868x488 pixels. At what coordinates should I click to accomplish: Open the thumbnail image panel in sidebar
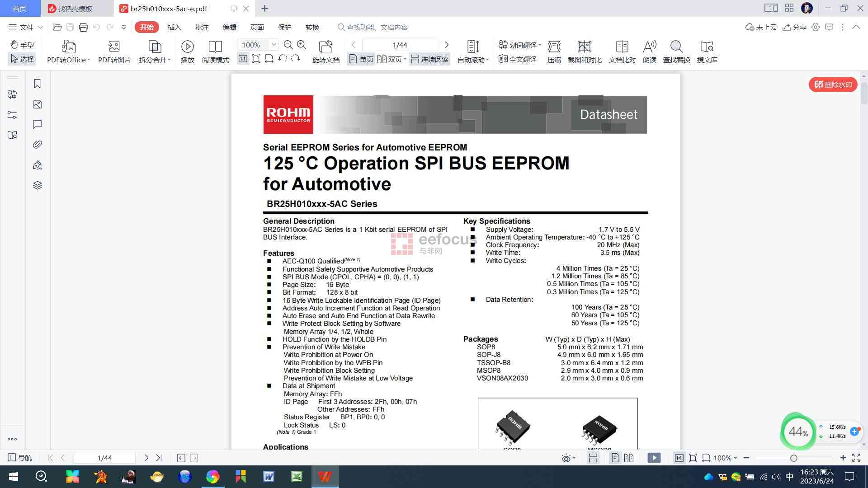tap(38, 104)
